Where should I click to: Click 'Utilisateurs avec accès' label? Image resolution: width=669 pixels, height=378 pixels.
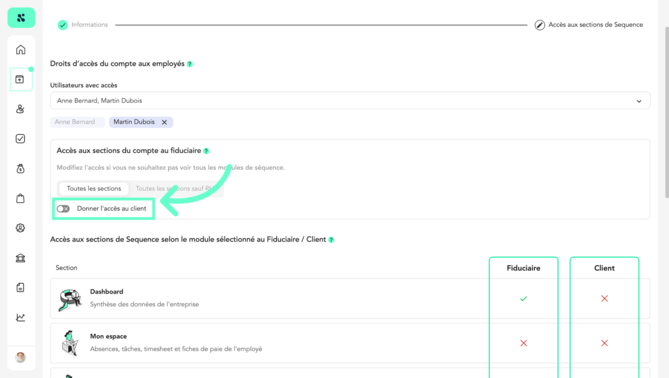[x=84, y=85]
